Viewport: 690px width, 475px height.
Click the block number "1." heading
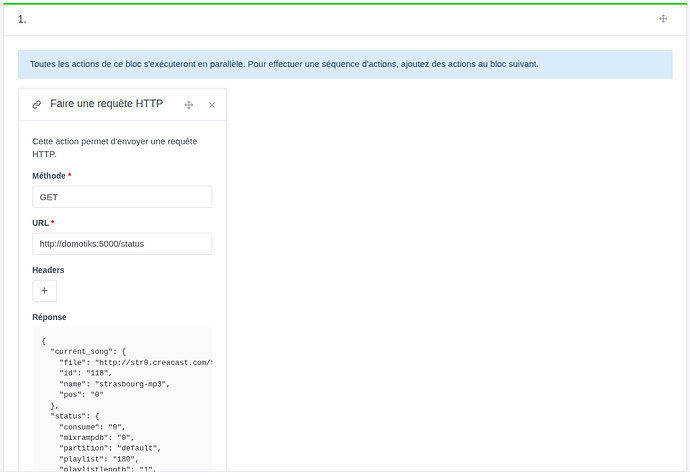coord(22,19)
